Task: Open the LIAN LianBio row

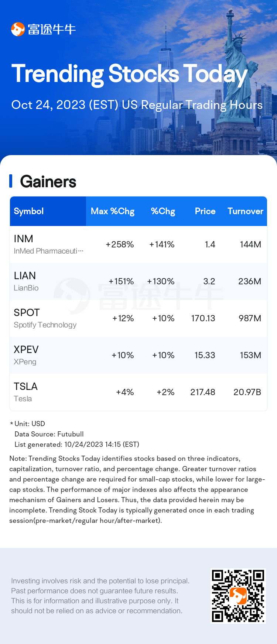Action: click(138, 281)
